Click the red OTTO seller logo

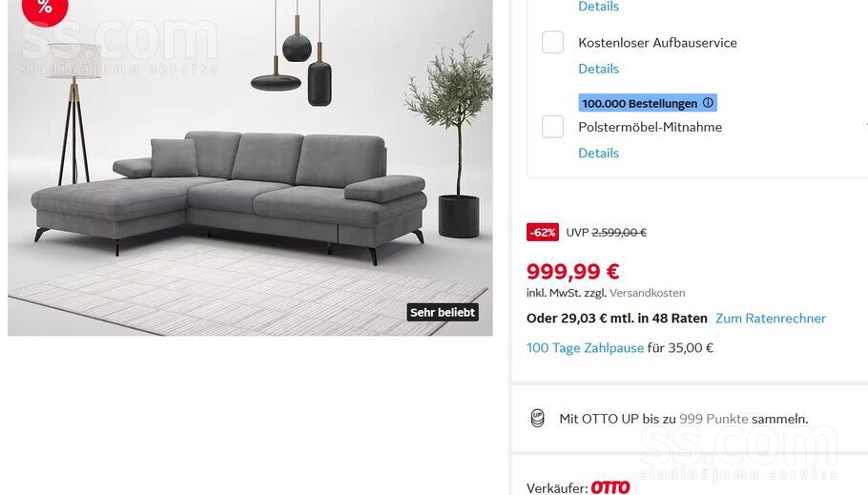click(610, 487)
